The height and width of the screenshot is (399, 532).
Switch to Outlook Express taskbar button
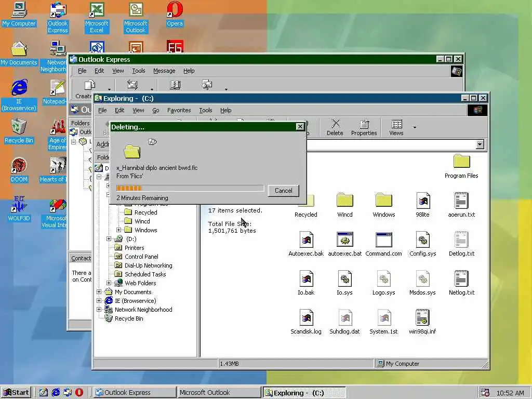[x=135, y=393]
